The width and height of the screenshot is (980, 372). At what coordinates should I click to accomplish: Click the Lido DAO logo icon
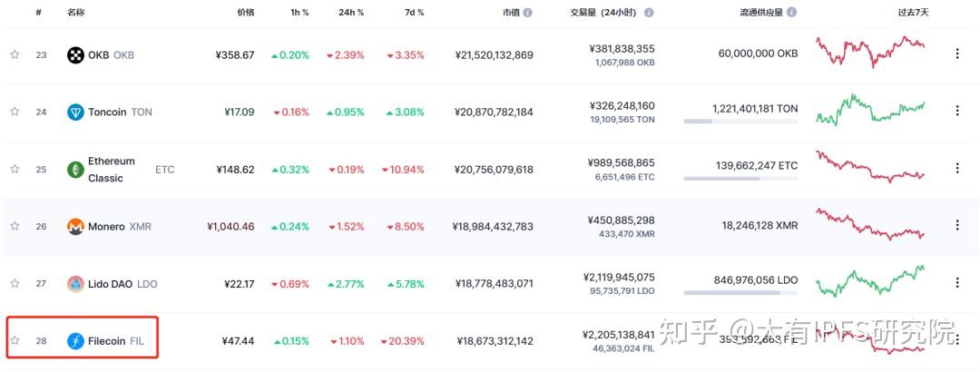[x=75, y=284]
